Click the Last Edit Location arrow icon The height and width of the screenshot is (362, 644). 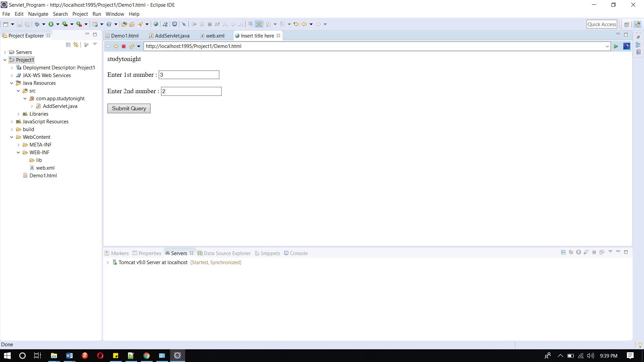[296, 24]
